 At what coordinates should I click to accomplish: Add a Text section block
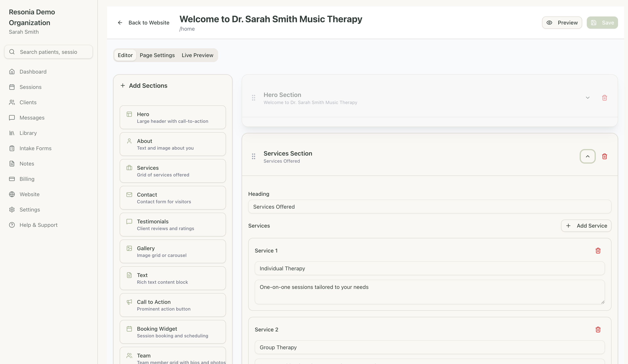(173, 278)
